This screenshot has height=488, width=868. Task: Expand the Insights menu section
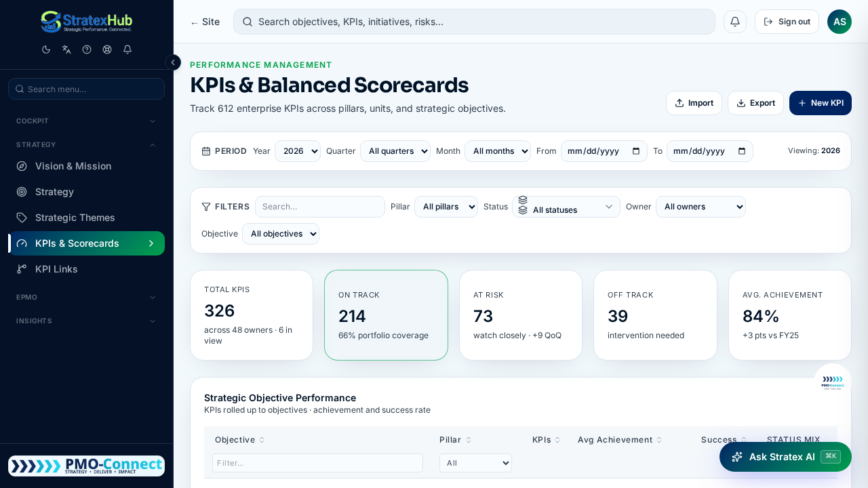pos(86,321)
